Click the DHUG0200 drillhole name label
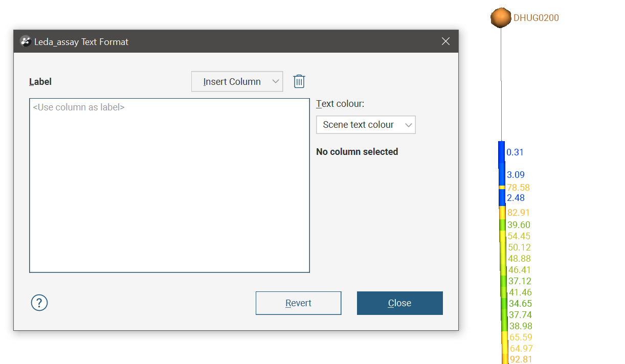Viewport: 625px width, 364px height. coord(536,18)
